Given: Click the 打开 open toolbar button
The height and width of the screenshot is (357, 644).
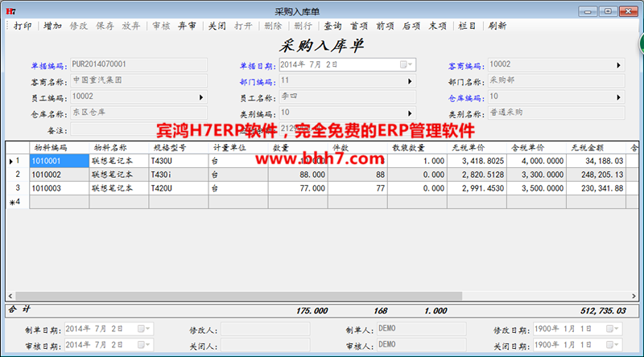Looking at the screenshot, I should (243, 26).
